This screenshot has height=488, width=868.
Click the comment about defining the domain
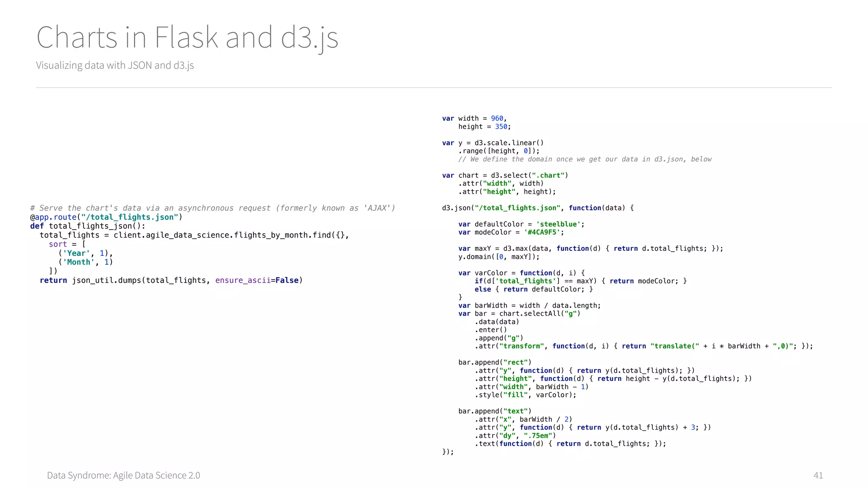[x=584, y=159]
